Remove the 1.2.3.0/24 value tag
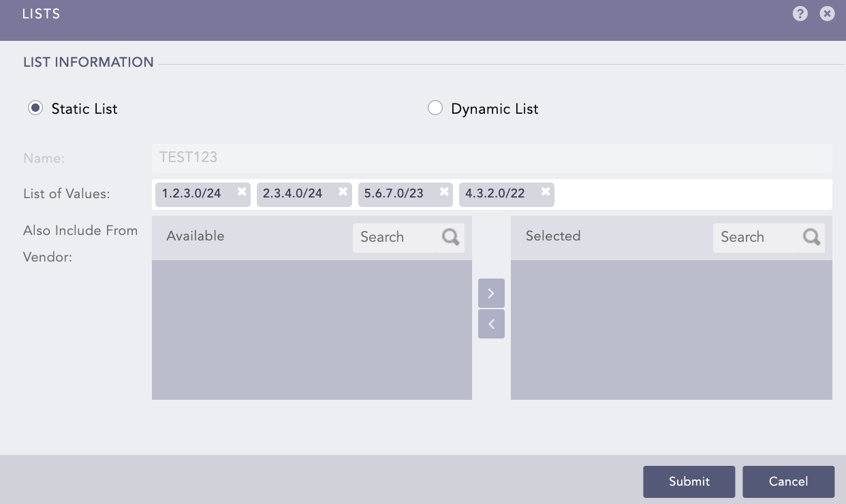 coord(242,192)
